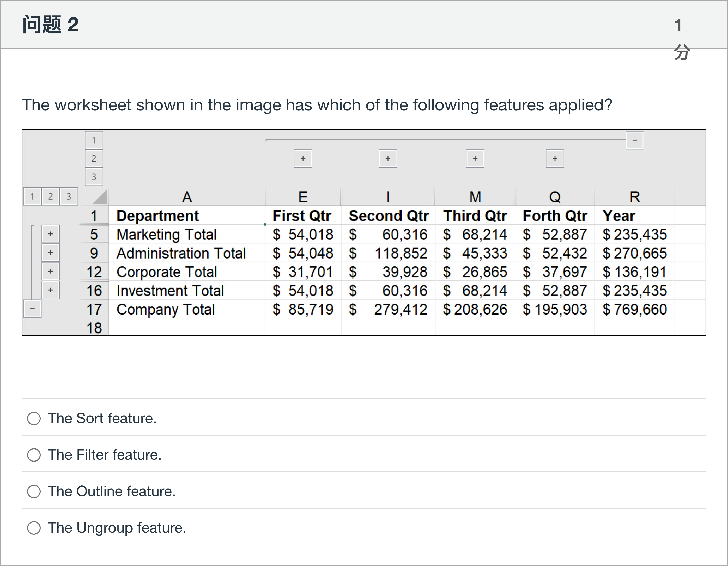728x566 pixels.
Task: Expand column group above First Qtr
Action: 303,159
